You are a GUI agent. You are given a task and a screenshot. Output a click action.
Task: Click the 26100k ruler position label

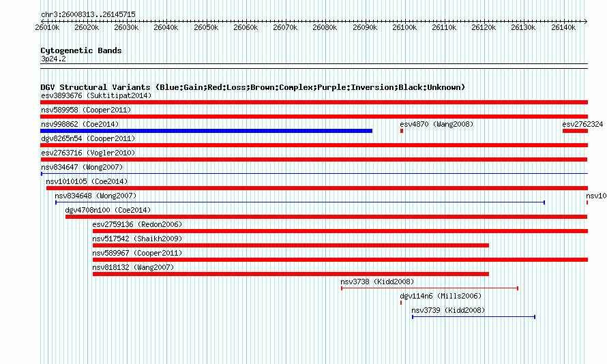tap(404, 27)
